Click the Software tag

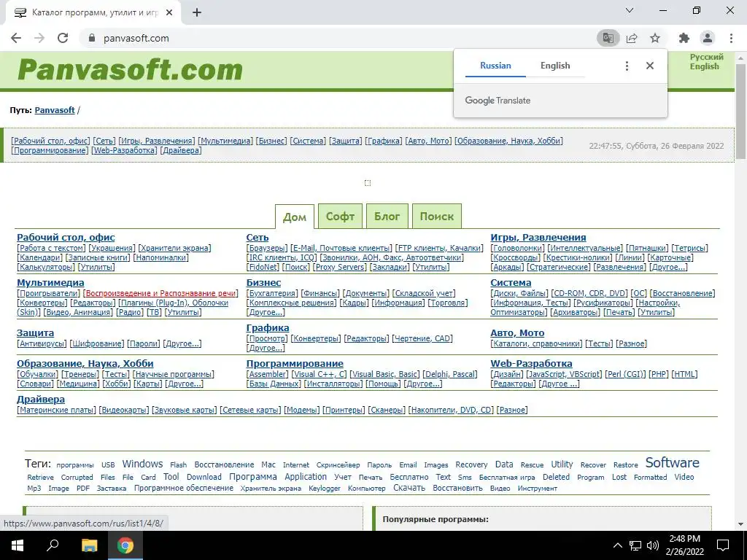(x=672, y=463)
